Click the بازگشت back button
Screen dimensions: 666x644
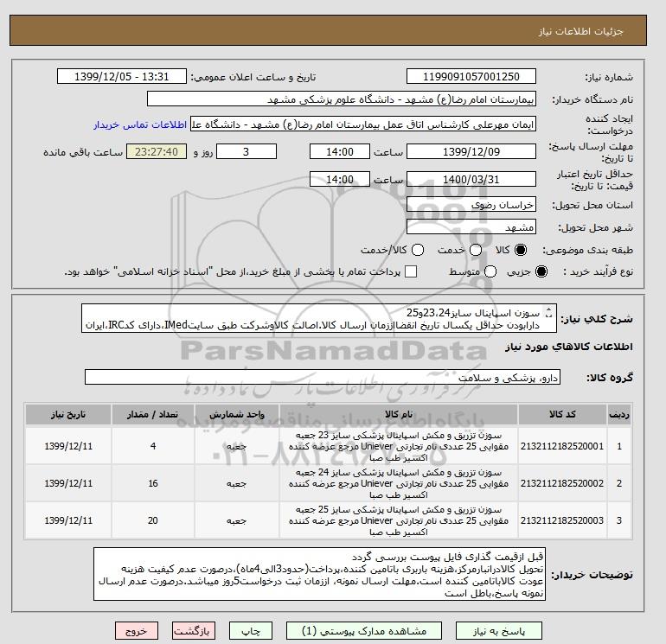[193, 631]
